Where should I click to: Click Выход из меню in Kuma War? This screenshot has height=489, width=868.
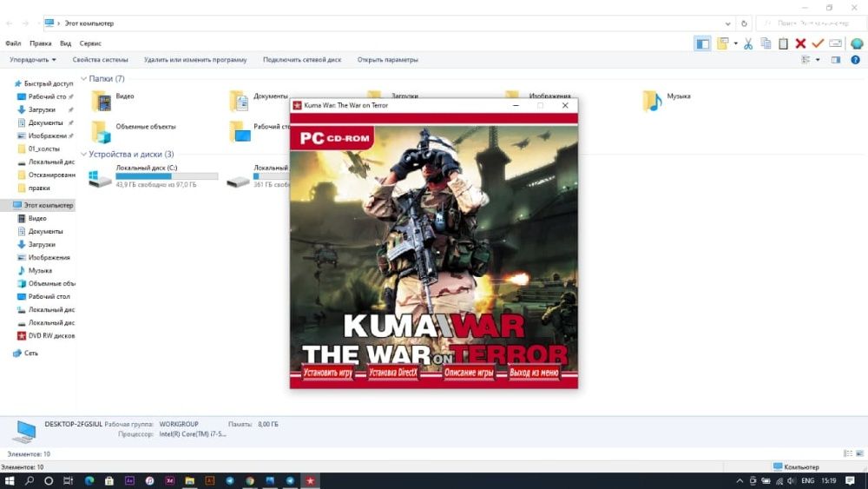(534, 373)
